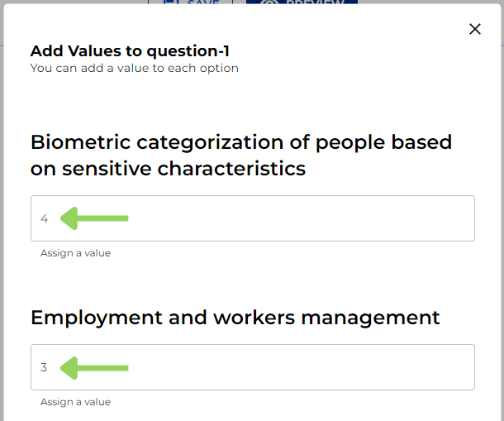Click 'Assign a value' hint under Employment field
This screenshot has width=504, height=421.
point(75,402)
